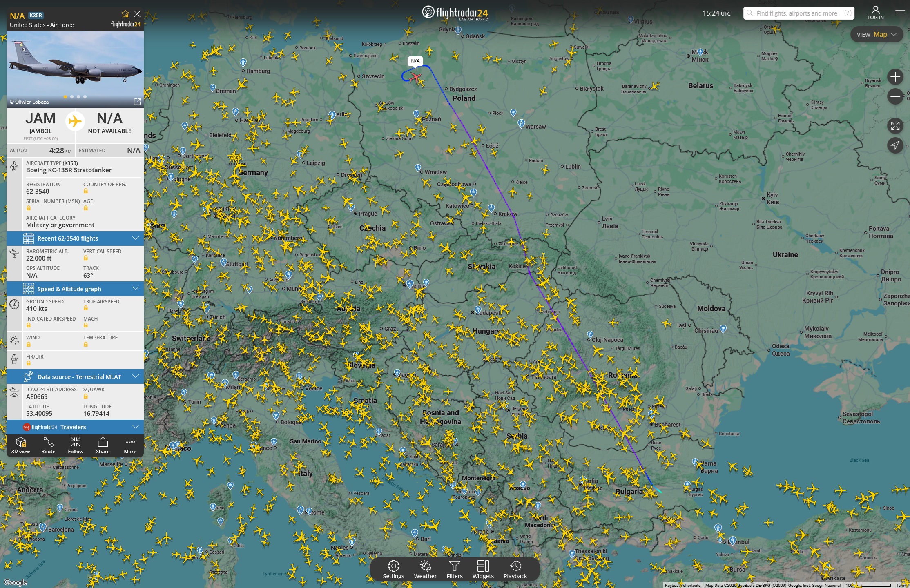Screen dimensions: 910x588
Task: Select the fourth photo carousel dot
Action: (x=85, y=97)
